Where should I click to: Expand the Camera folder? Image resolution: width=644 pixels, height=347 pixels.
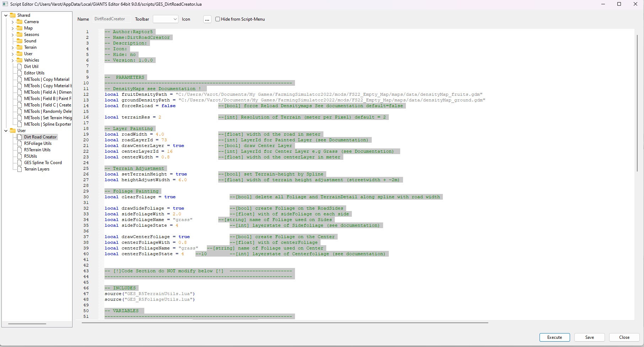[x=13, y=22]
